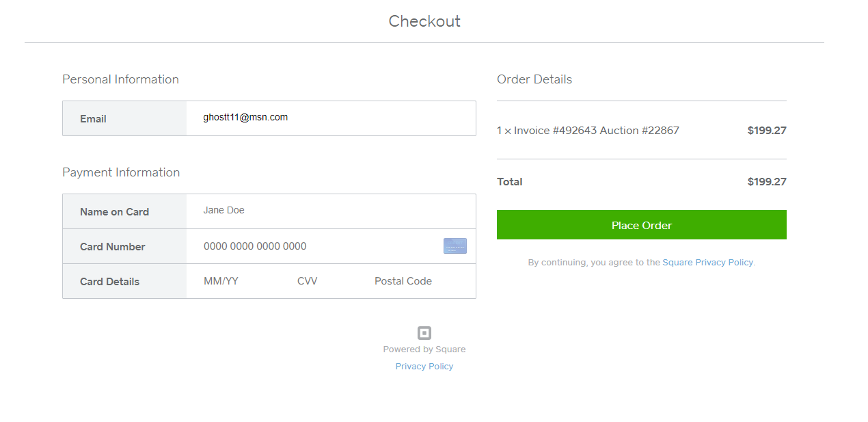The width and height of the screenshot is (868, 422).
Task: Click the Powered by Square text
Action: click(424, 350)
